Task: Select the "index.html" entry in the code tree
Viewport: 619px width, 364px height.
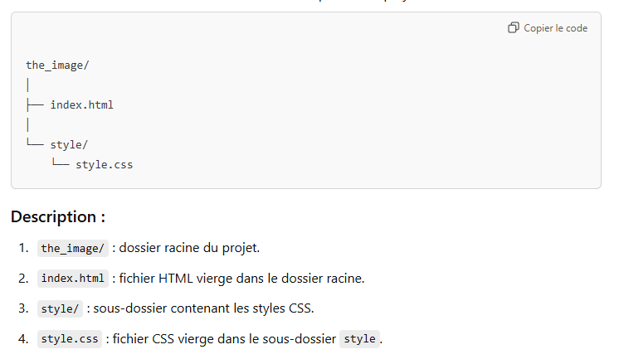Action: pos(81,104)
